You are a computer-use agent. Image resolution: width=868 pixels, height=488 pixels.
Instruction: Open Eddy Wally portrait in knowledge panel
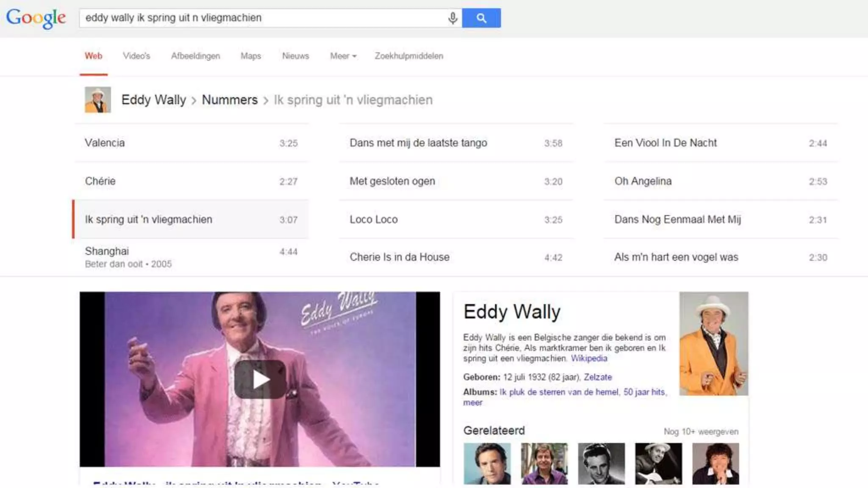pos(714,344)
